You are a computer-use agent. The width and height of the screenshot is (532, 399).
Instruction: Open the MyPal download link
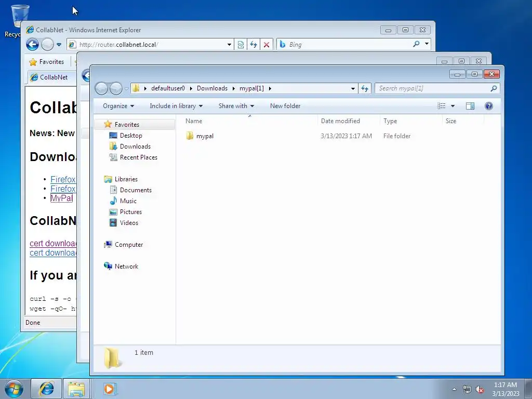(61, 198)
